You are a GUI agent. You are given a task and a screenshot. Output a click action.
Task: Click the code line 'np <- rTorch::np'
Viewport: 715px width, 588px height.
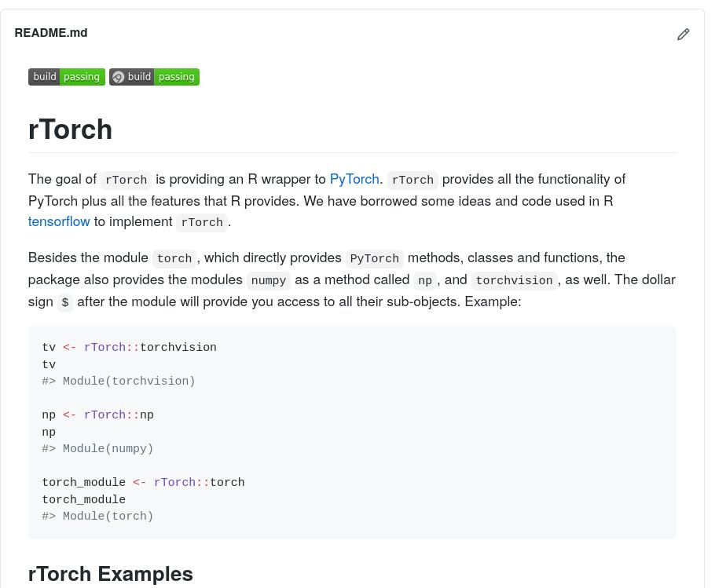pyautogui.click(x=97, y=415)
